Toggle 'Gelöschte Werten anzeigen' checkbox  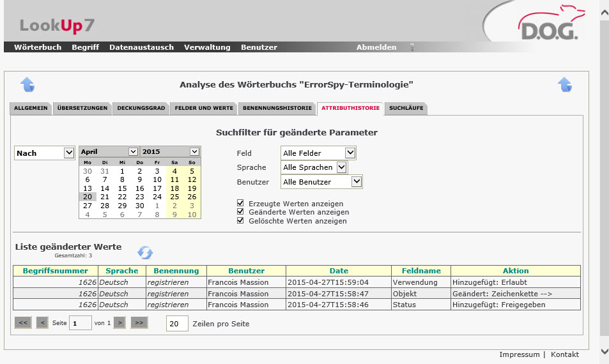[241, 221]
